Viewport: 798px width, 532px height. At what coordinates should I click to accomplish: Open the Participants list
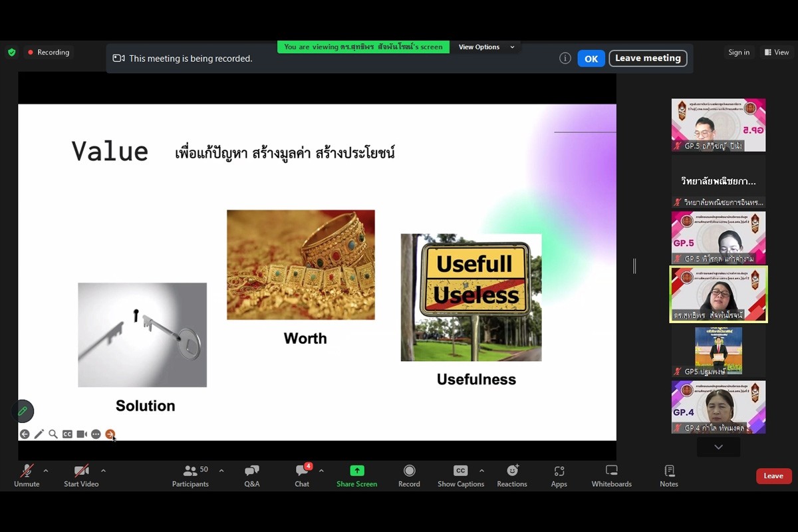(190, 475)
